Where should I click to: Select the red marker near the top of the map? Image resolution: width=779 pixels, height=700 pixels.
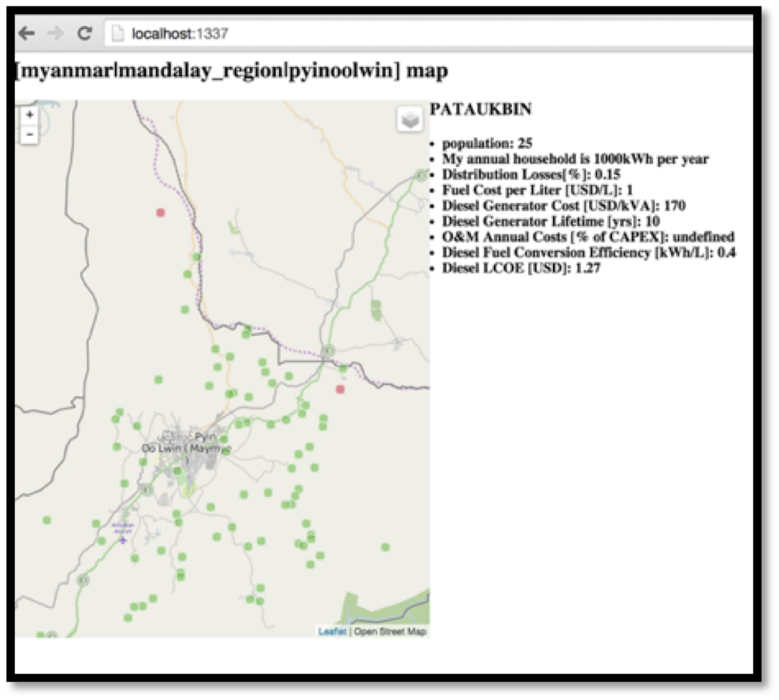tap(161, 211)
